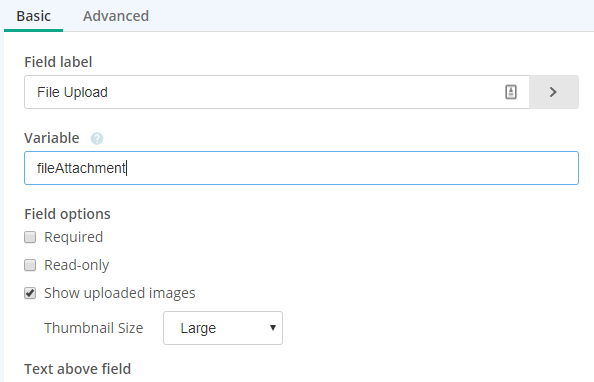Click the Read-only option label

point(77,265)
